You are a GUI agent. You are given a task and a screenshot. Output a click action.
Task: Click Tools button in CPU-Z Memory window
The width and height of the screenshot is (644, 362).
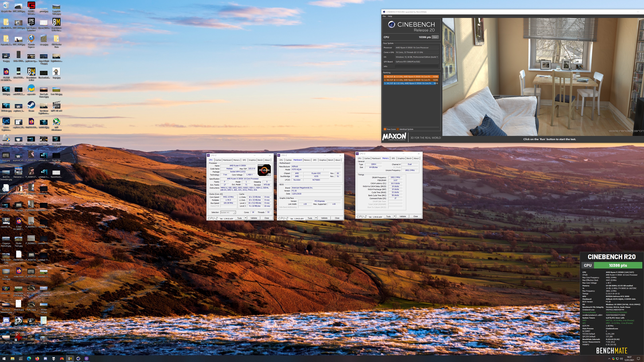coord(388,216)
